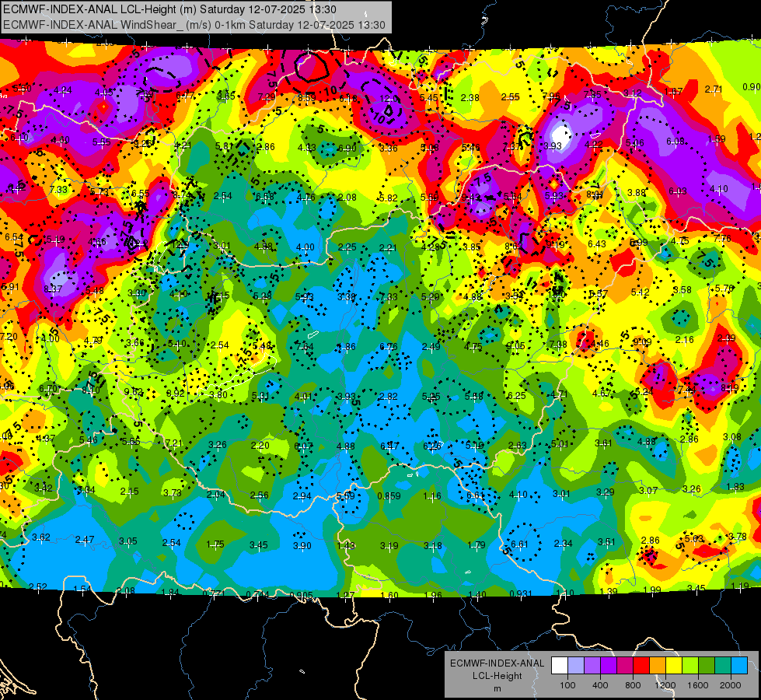
Task: Click the grid value '2.38'
Action: tap(470, 98)
